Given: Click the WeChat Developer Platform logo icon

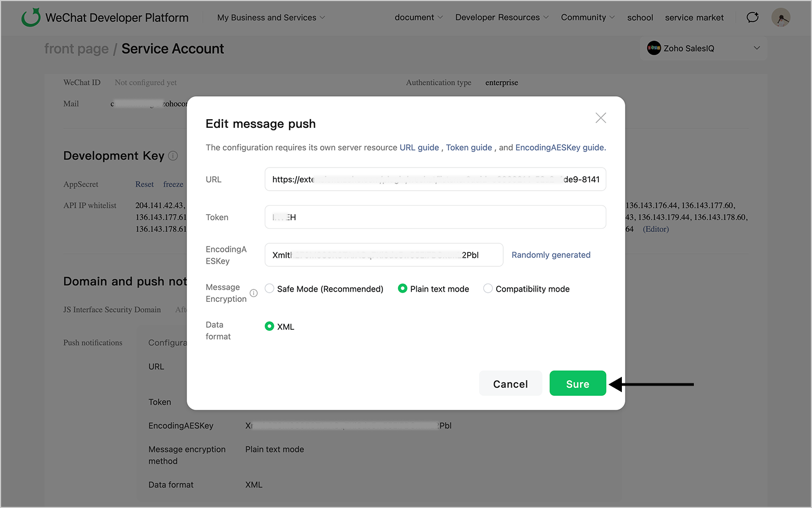Looking at the screenshot, I should tap(31, 17).
